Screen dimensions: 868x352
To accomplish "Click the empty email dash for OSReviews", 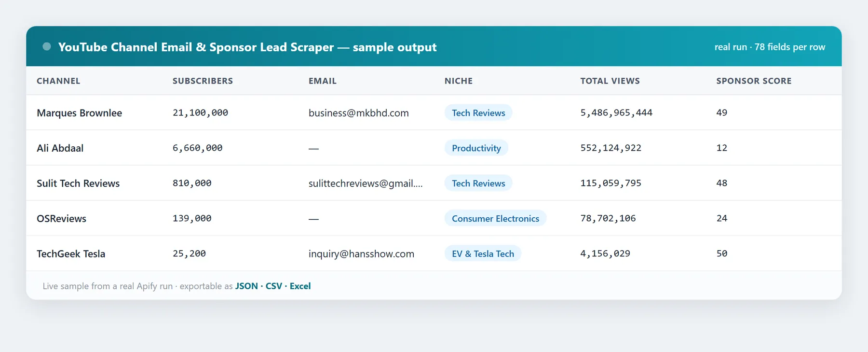I will click(313, 219).
